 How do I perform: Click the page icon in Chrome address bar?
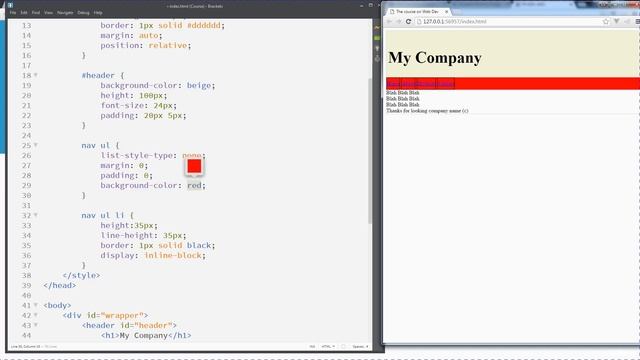tap(419, 22)
